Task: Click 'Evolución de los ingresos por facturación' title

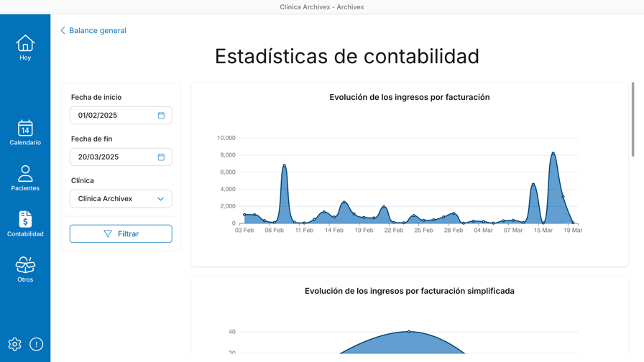Action: tap(410, 97)
